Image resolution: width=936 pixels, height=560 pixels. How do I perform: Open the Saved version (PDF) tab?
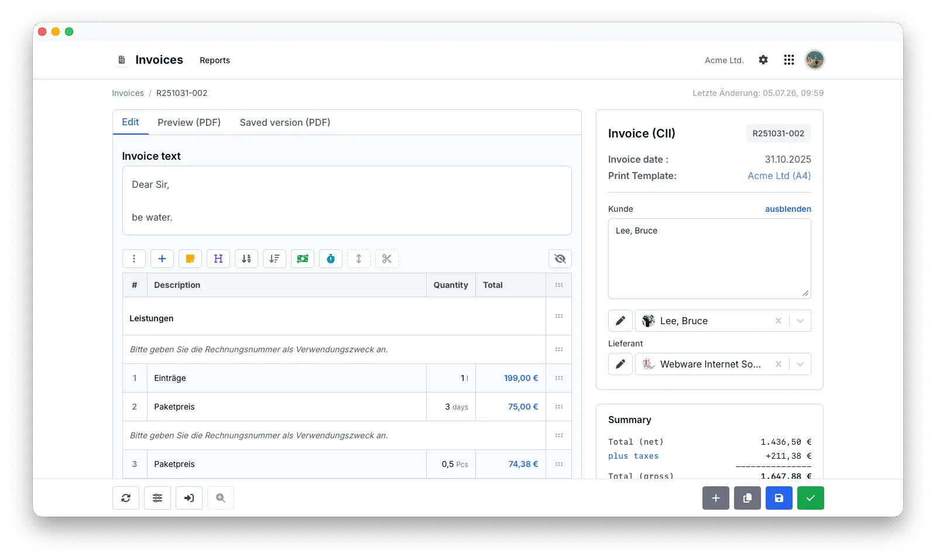[285, 122]
